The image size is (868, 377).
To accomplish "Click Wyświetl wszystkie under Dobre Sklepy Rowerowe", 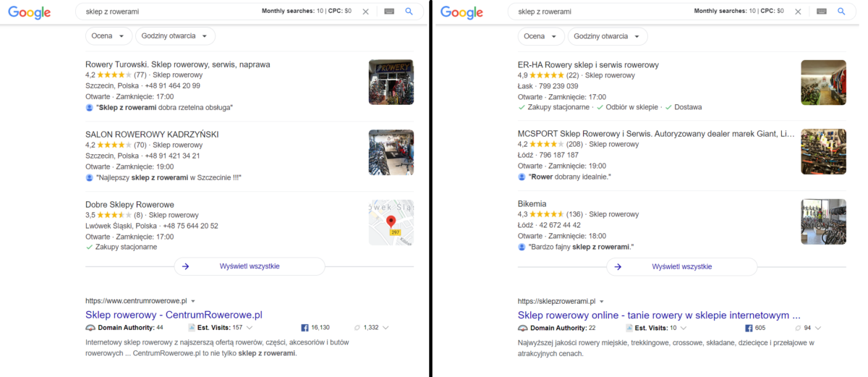I will click(x=250, y=266).
